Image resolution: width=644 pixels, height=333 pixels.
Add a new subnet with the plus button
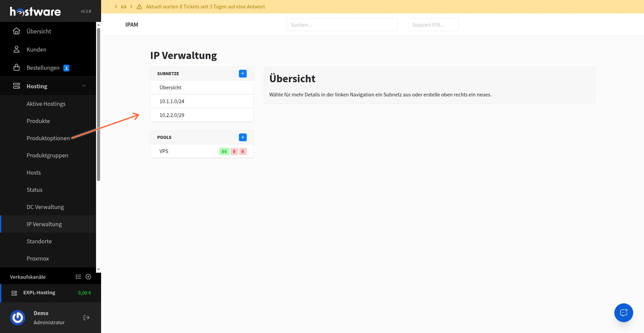243,73
